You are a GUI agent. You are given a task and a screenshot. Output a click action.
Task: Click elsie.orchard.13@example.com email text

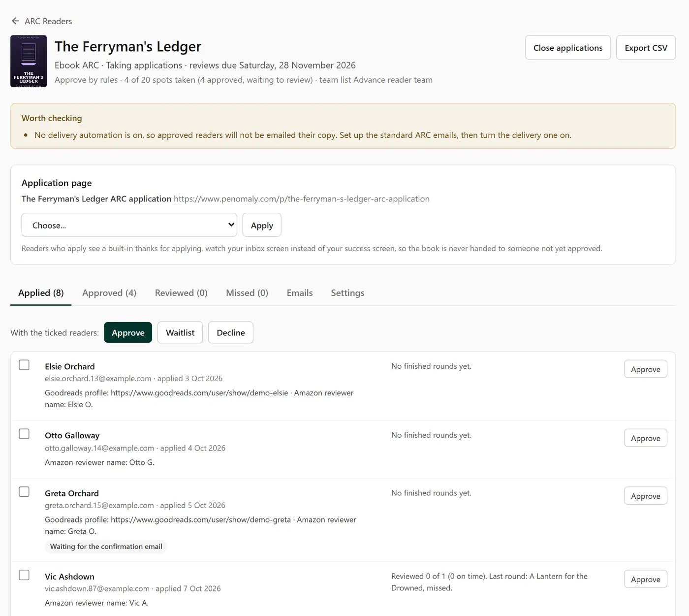pyautogui.click(x=98, y=379)
